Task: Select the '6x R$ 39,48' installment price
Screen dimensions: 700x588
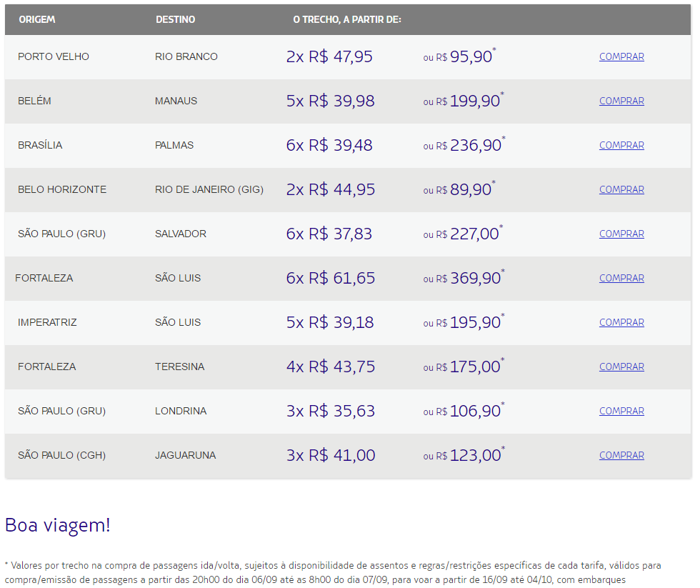Action: tap(329, 145)
